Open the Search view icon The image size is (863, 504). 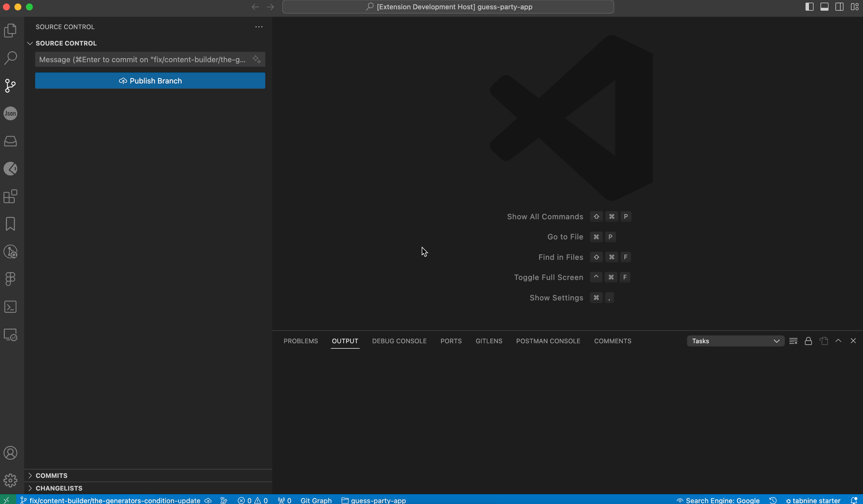click(10, 58)
